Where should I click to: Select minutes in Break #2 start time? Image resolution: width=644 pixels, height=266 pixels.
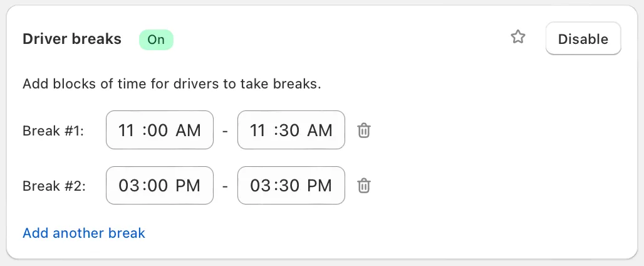(158, 186)
